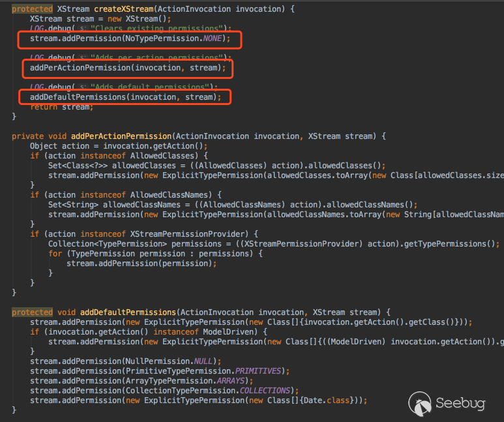Click the 'for (TypePermission permission : permissions)' line
Image resolution: width=504 pixels, height=422 pixels.
[155, 254]
